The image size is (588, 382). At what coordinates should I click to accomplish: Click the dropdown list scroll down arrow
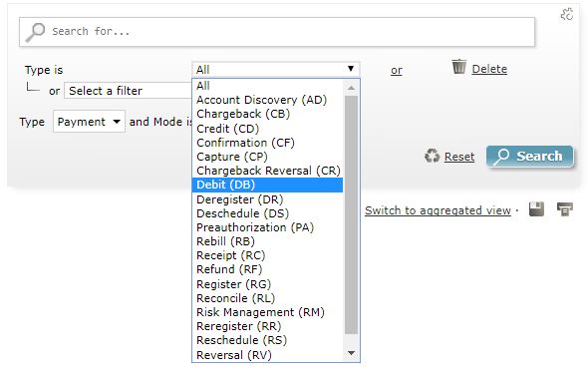pos(352,353)
